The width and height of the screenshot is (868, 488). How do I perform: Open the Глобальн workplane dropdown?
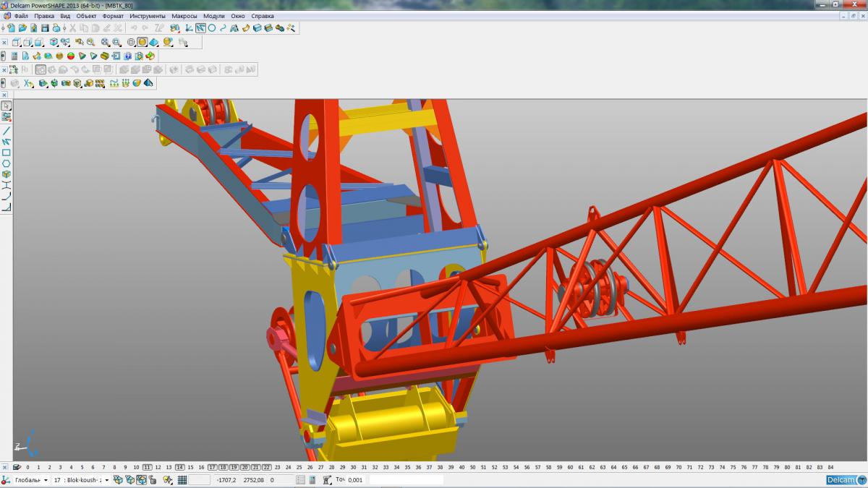46,479
